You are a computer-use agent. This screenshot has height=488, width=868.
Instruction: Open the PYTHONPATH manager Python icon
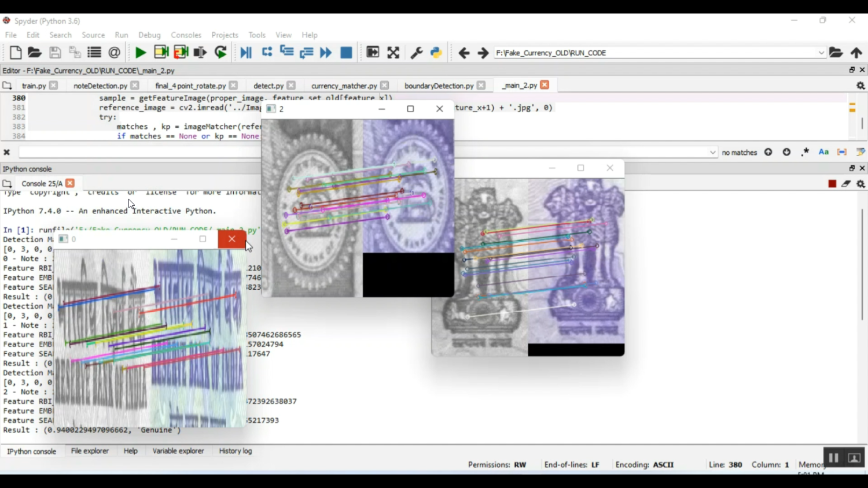click(x=436, y=53)
